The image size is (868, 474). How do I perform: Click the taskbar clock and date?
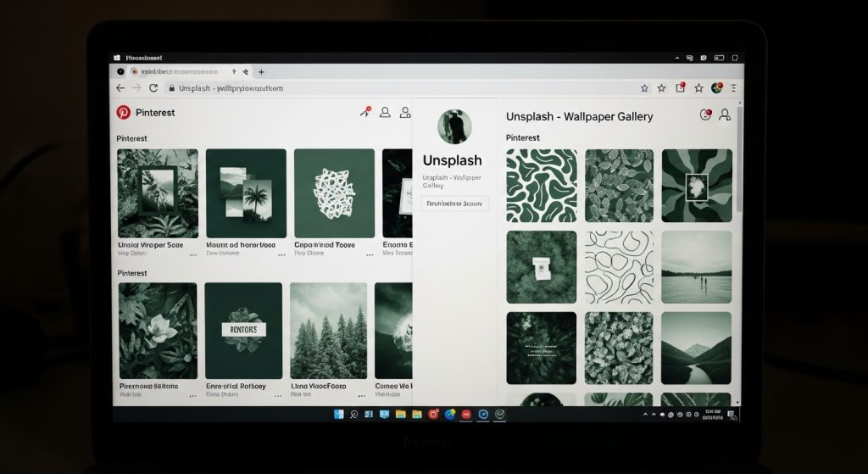[x=713, y=415]
